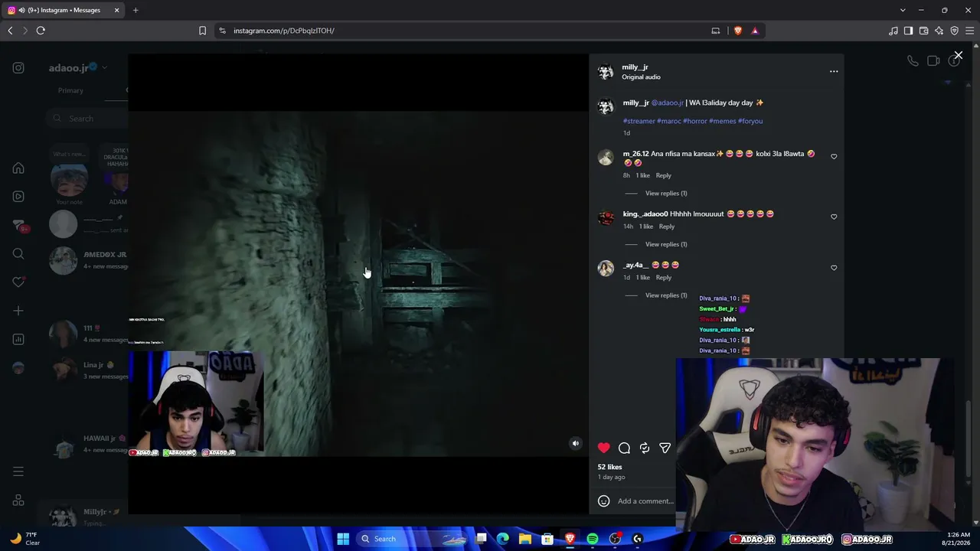
Task: Open Reels from Instagram sidebar
Action: (18, 197)
